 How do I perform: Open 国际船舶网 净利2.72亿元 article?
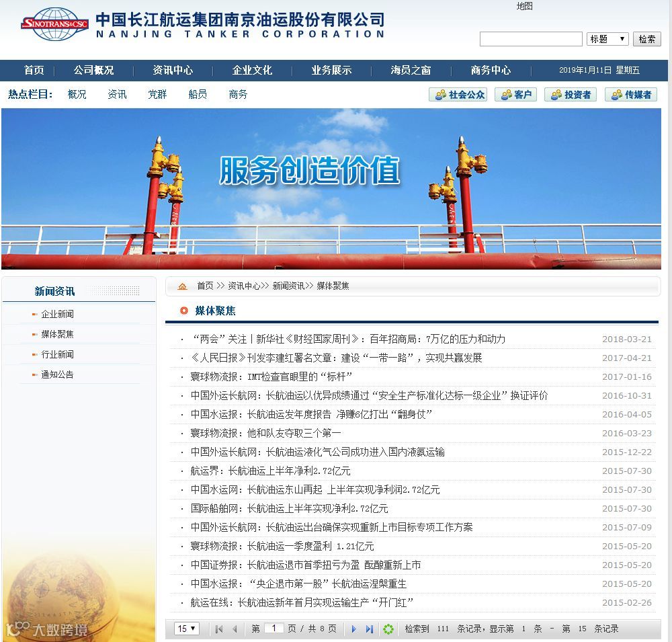click(x=289, y=509)
